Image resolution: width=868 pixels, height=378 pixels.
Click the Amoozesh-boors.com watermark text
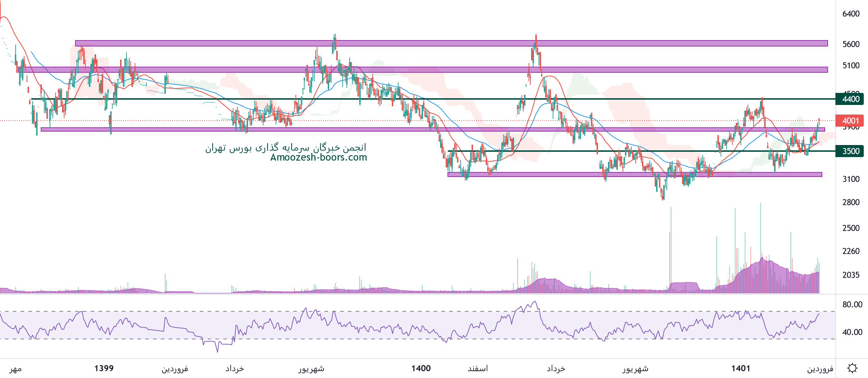pos(319,157)
